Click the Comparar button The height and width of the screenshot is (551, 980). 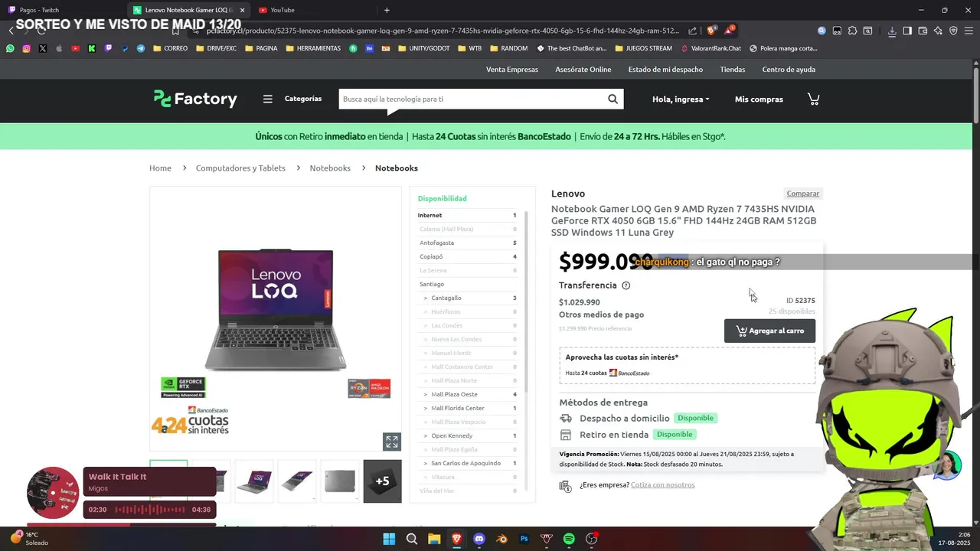pyautogui.click(x=803, y=194)
